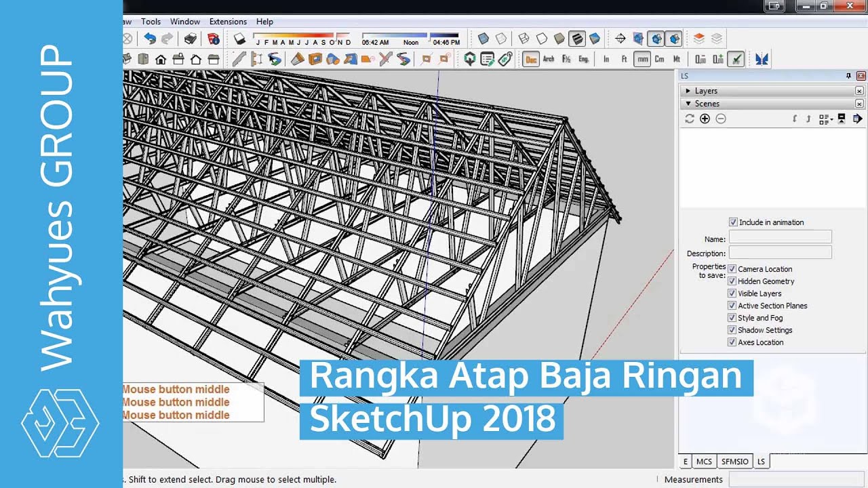Open the Scenes details menu arrow icon

point(858,119)
